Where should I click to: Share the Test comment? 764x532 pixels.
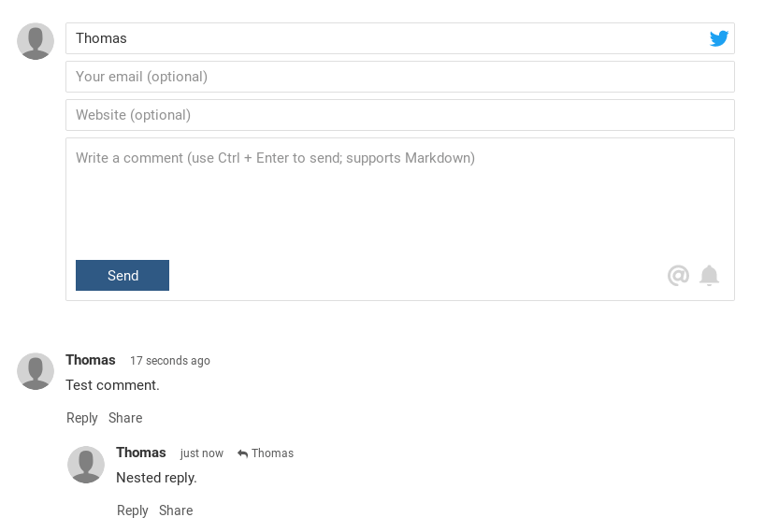(x=125, y=418)
